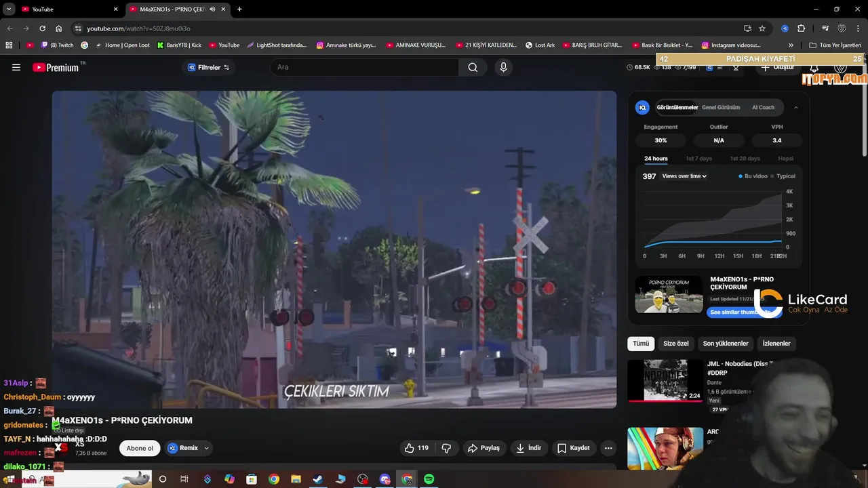Reload the page
Viewport: 868px width, 488px height.
click(x=42, y=28)
